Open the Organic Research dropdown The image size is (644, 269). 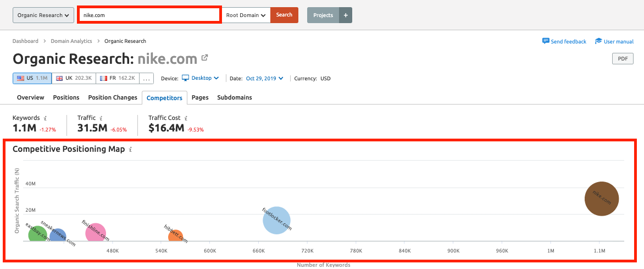[x=43, y=15]
